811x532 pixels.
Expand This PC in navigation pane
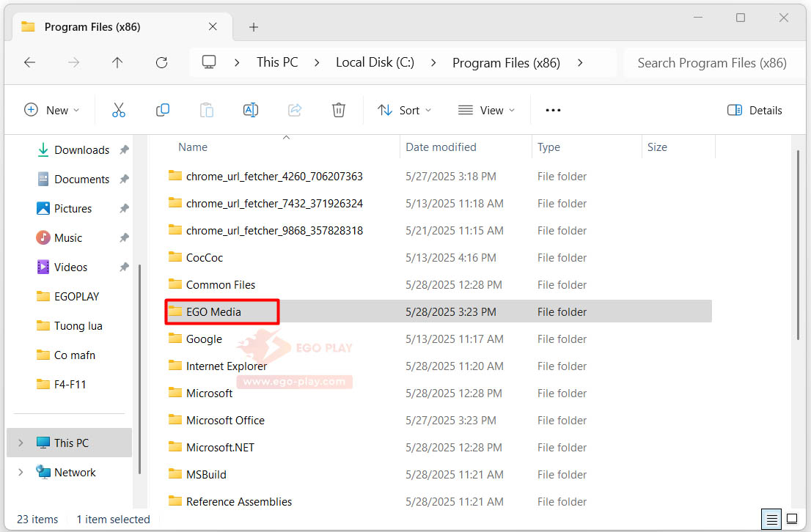point(21,443)
